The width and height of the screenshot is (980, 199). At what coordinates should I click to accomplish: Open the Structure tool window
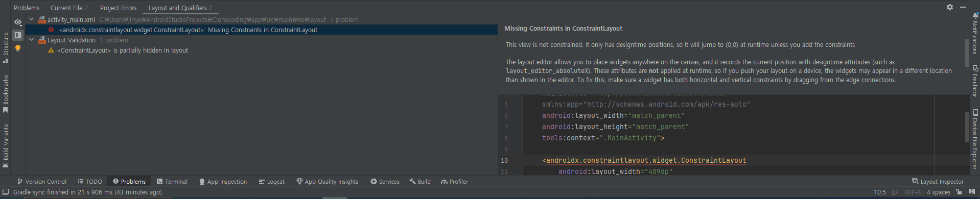(x=6, y=47)
